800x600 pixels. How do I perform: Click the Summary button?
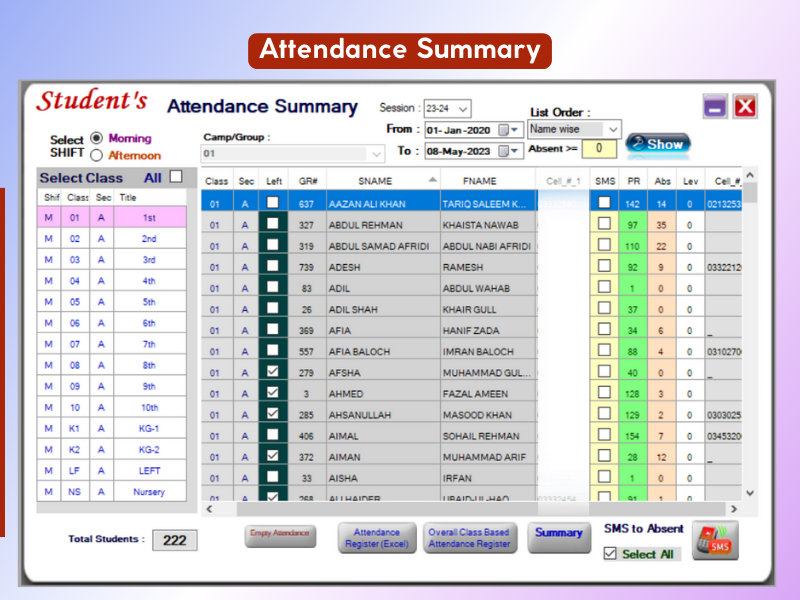click(558, 533)
